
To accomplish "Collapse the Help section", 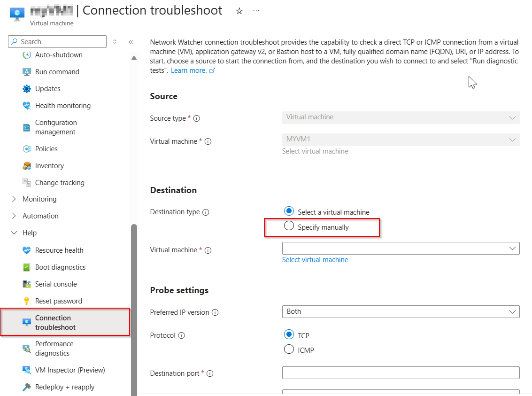I will point(14,233).
